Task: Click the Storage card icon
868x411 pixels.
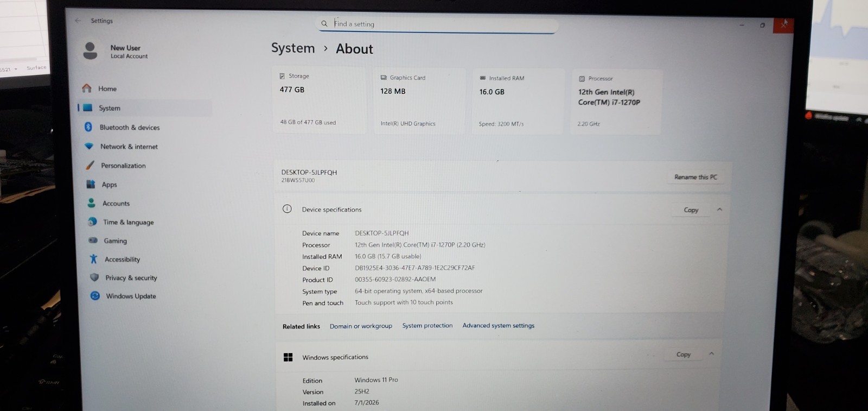Action: point(282,76)
